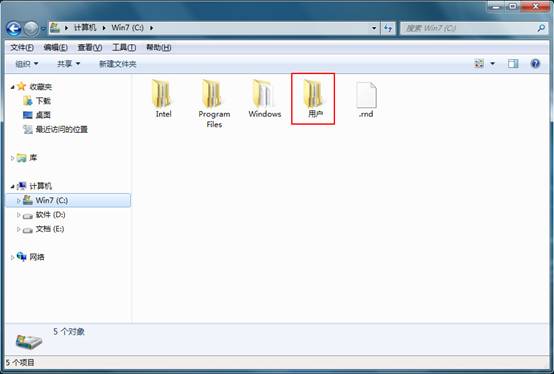
Task: Toggle the preview pane button
Action: coord(513,64)
